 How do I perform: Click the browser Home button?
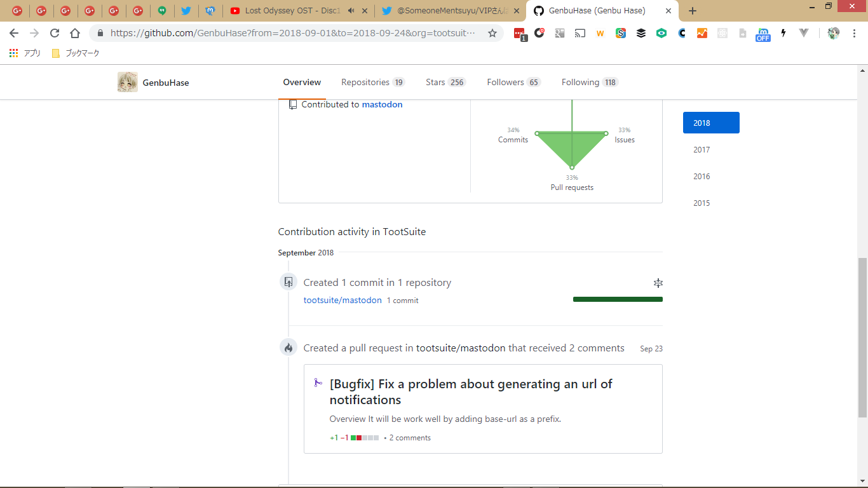click(x=75, y=33)
